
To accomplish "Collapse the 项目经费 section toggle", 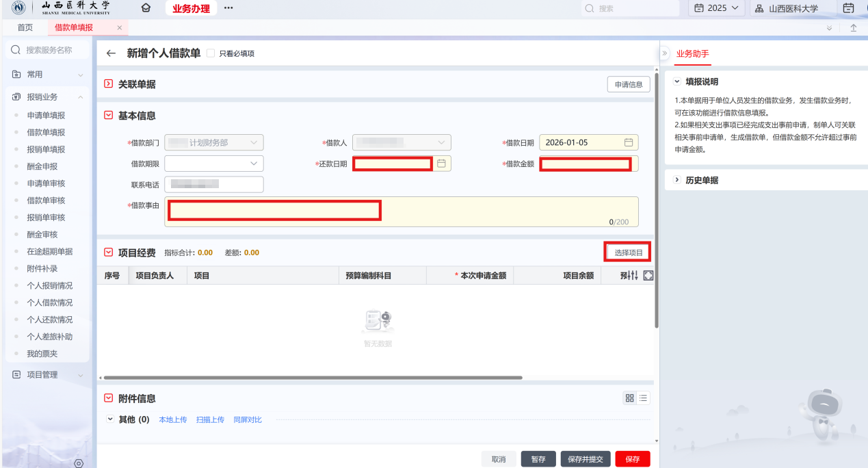I will point(108,252).
